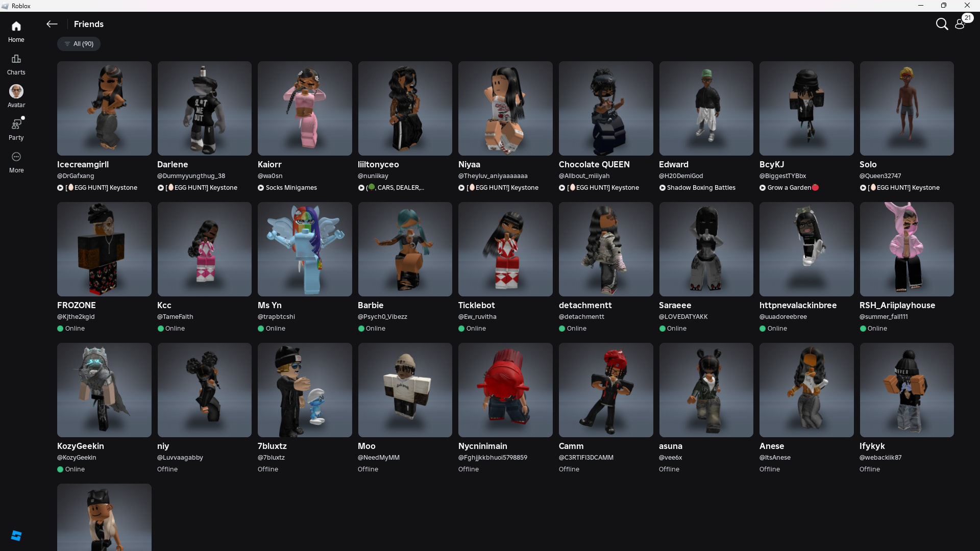
Task: Join BcyKJ in Grow a Garden
Action: (789, 188)
